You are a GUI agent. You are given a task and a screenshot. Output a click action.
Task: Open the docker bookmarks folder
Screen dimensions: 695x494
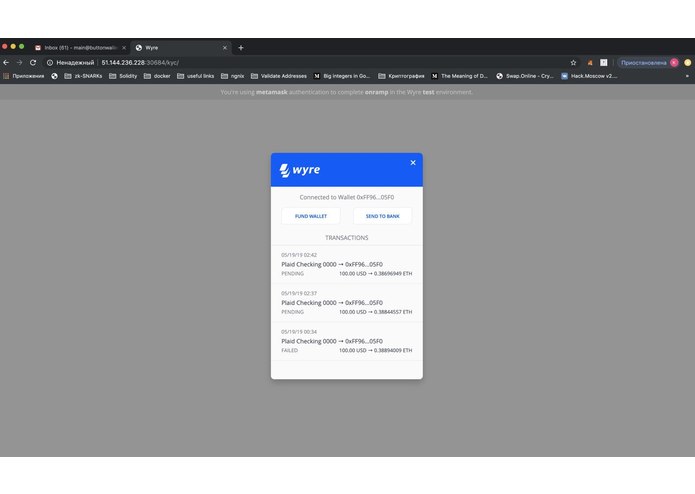click(x=157, y=76)
